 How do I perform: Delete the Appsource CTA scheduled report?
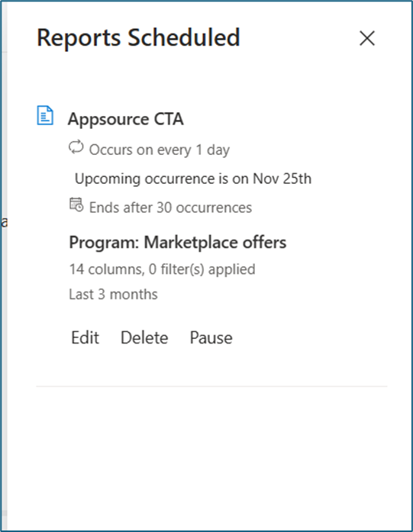[144, 337]
